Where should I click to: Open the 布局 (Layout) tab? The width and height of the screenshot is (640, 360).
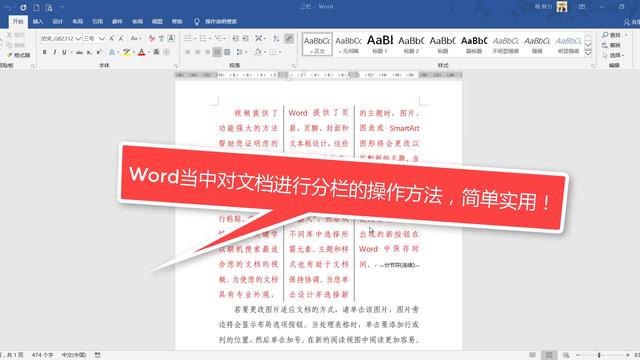(78, 21)
